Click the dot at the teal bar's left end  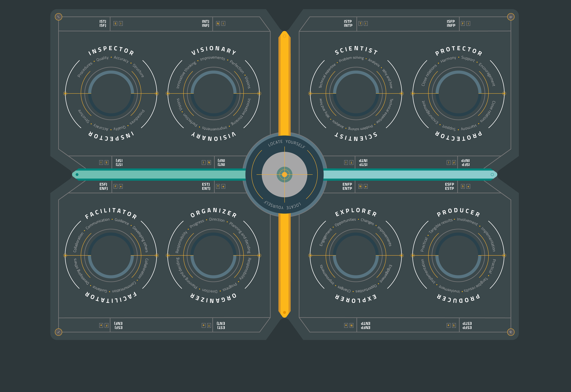coord(77,175)
